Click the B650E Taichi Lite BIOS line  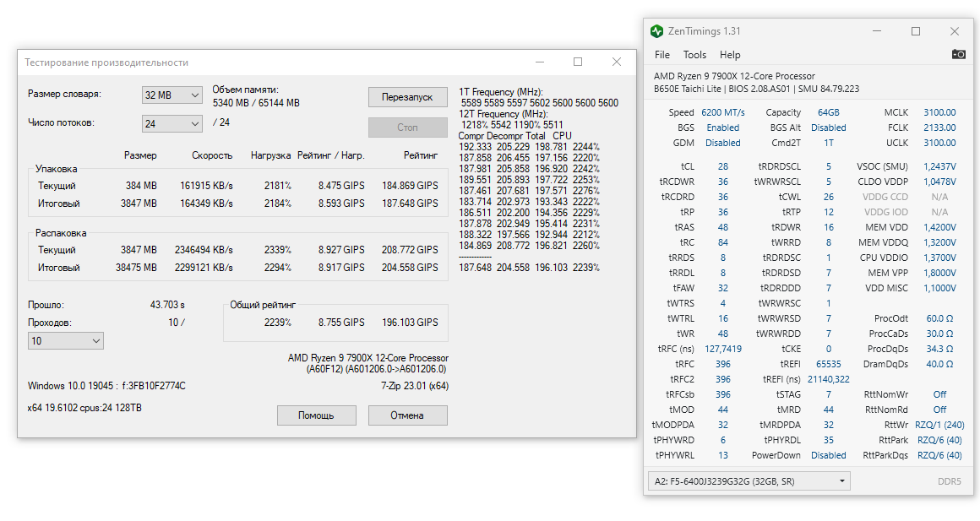(756, 90)
